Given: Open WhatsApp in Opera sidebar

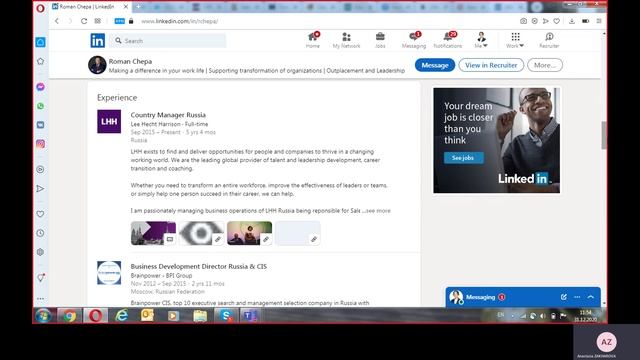Looking at the screenshot, I should (40, 106).
